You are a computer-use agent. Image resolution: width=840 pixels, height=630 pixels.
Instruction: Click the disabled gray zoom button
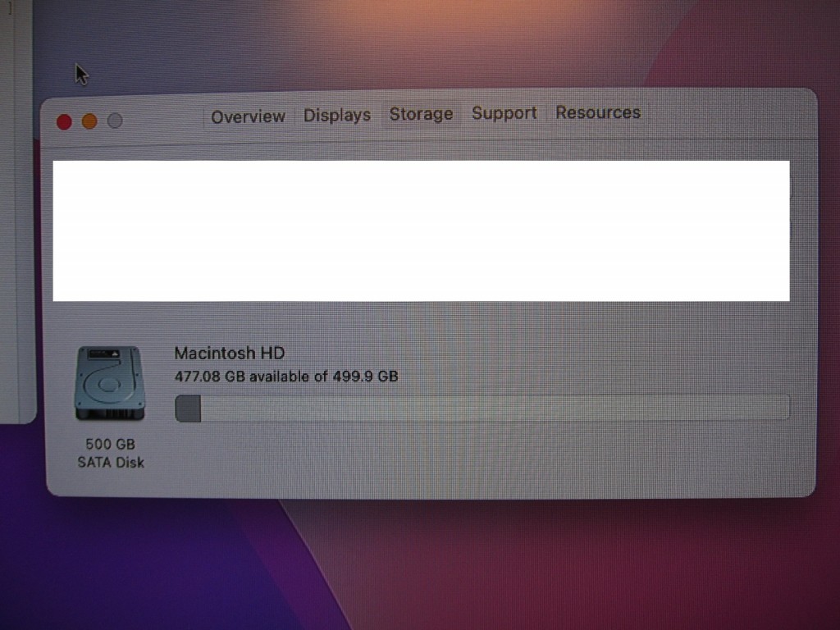[x=115, y=121]
